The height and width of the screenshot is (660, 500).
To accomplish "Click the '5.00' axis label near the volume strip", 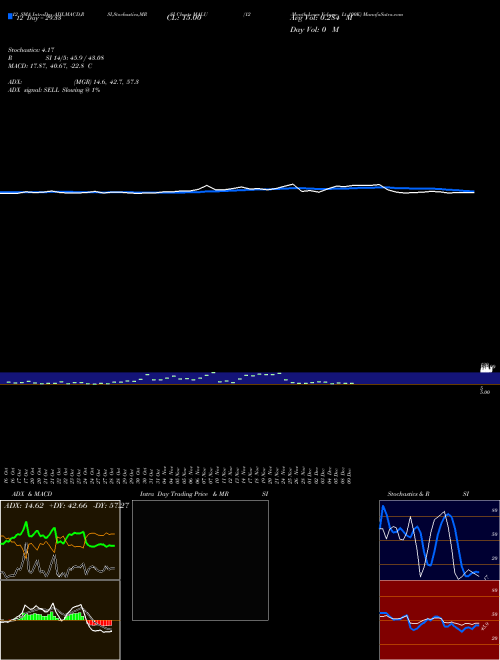I will click(485, 392).
